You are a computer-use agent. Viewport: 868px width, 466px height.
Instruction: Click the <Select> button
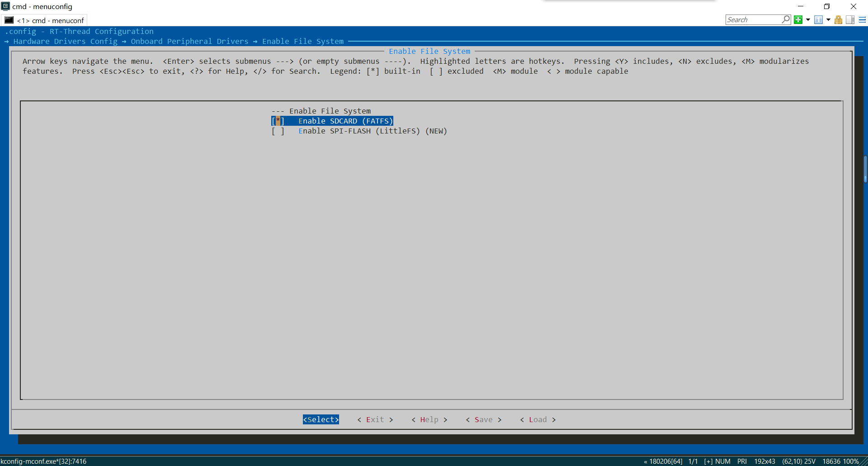pos(321,419)
